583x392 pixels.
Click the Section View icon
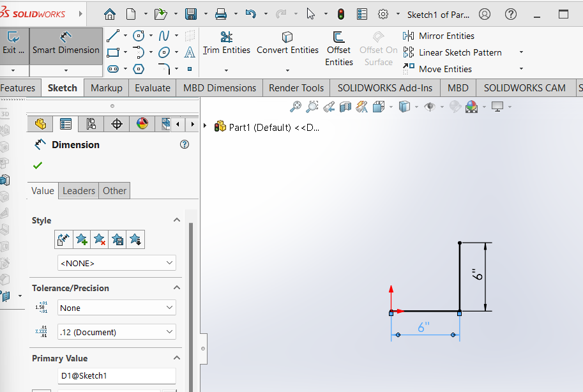pos(345,107)
